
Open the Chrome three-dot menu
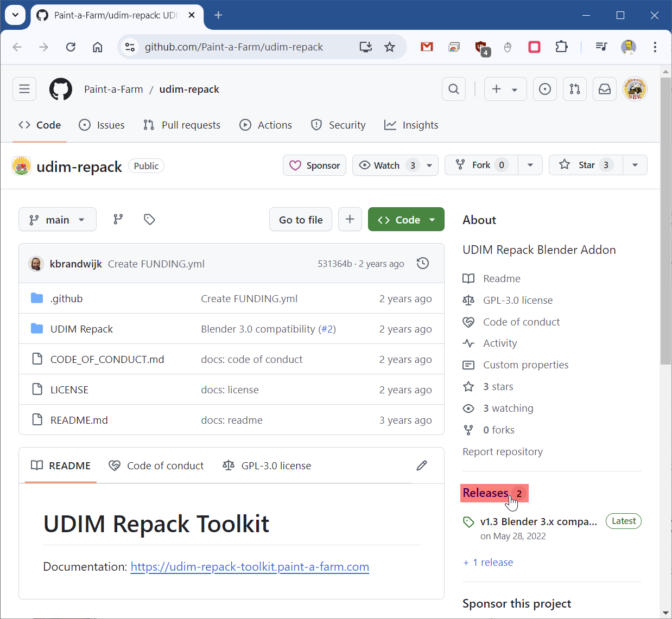tap(655, 47)
